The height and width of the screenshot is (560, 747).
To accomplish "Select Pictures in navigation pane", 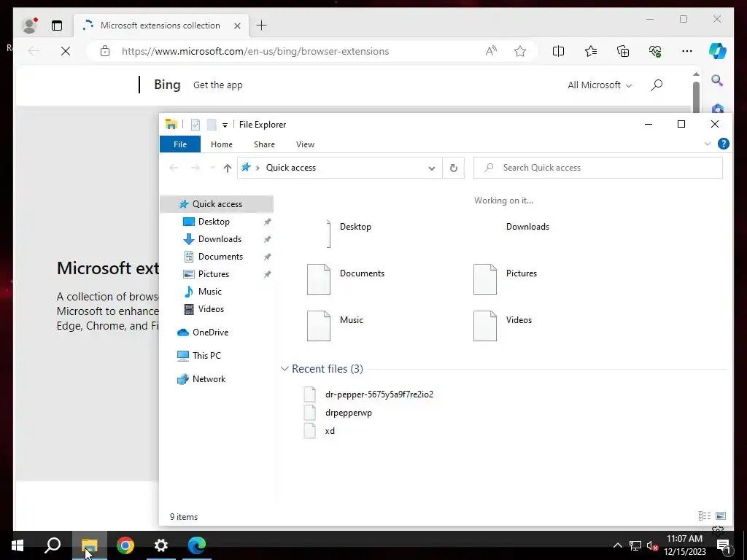I will coord(214,274).
